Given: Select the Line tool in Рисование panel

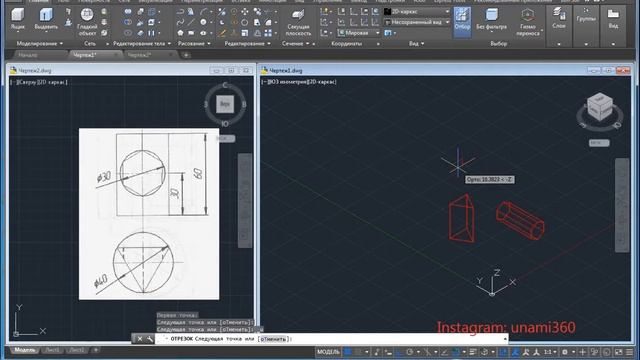Looking at the screenshot, I should tap(191, 22).
